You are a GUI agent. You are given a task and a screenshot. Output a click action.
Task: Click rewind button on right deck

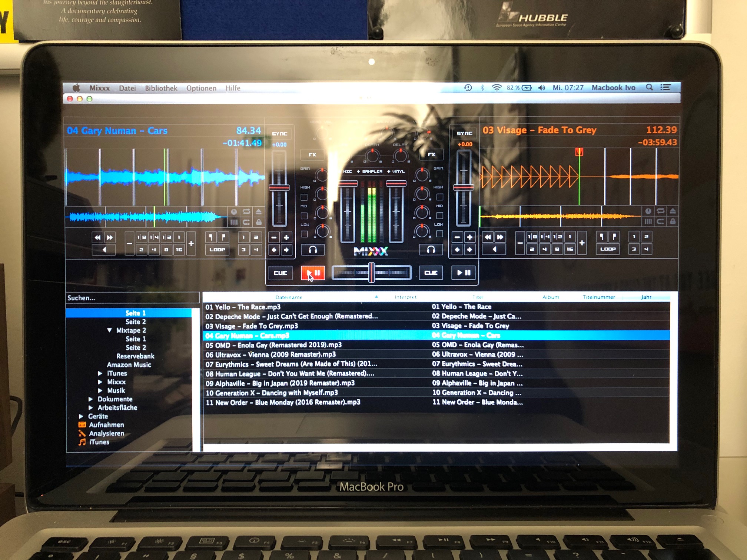(x=488, y=237)
